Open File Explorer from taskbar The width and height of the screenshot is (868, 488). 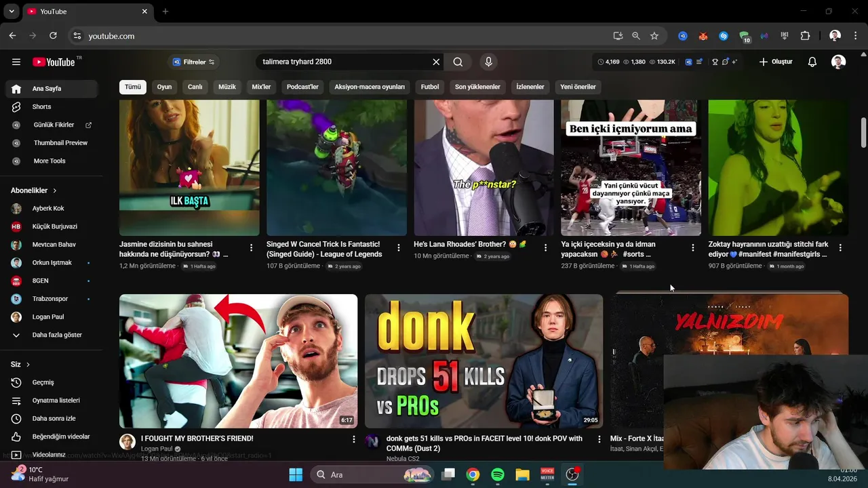(522, 474)
